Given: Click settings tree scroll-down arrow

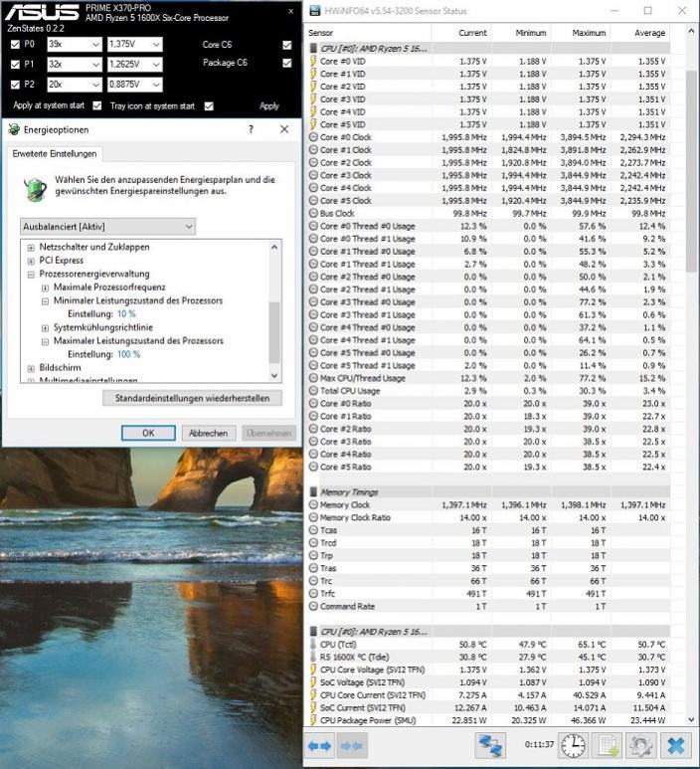Looking at the screenshot, I should [x=274, y=376].
